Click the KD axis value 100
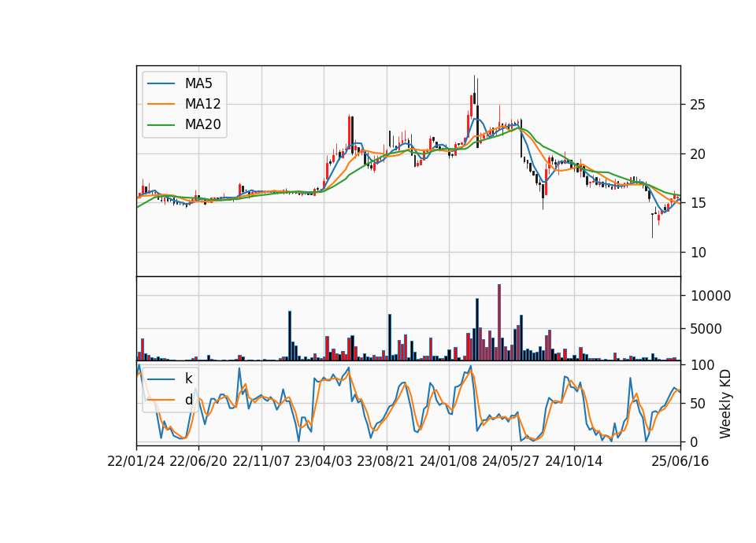Screen dimensions: 756x543 point(702,365)
